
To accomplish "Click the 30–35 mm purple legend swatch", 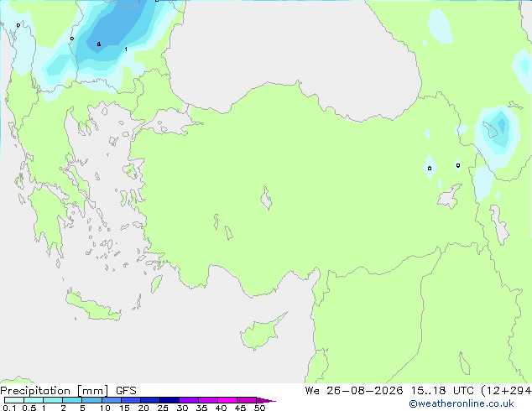I will tap(188, 400).
